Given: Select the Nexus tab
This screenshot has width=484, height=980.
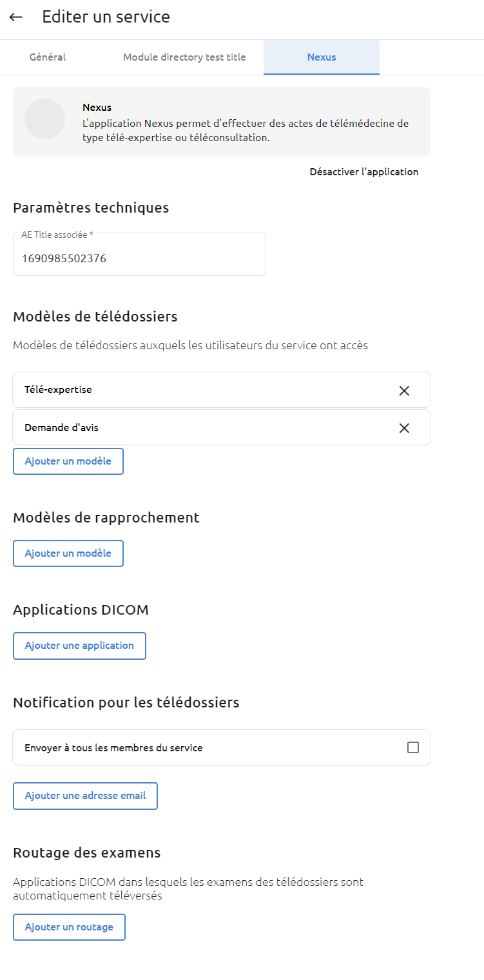Looking at the screenshot, I should (x=322, y=57).
